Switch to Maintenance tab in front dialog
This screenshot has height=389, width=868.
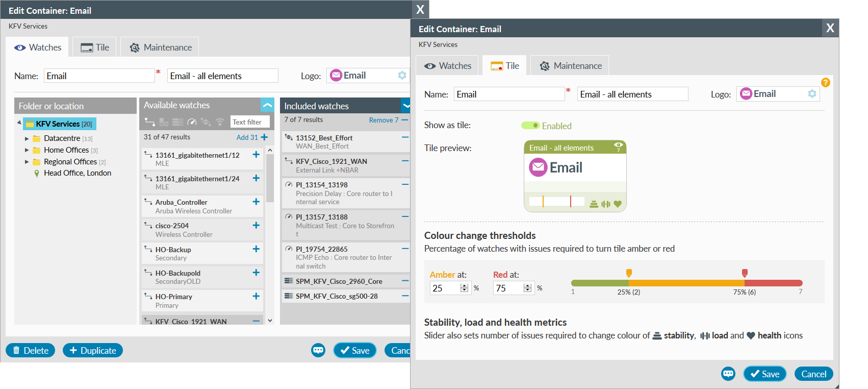(570, 66)
